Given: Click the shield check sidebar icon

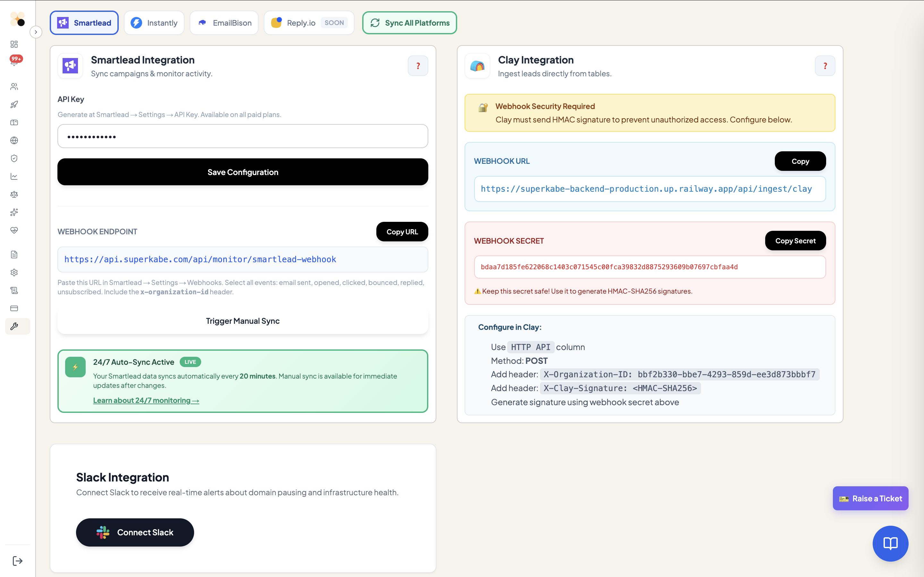Looking at the screenshot, I should [14, 158].
